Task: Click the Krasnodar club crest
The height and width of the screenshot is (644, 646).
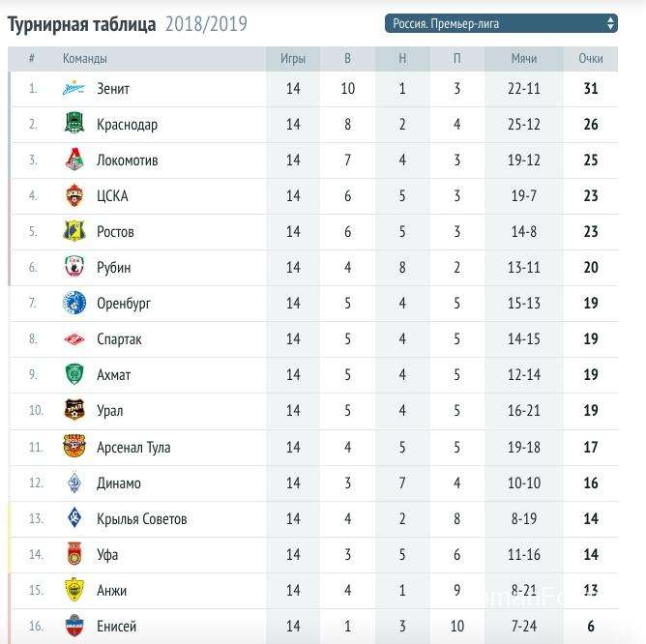Action: click(74, 123)
